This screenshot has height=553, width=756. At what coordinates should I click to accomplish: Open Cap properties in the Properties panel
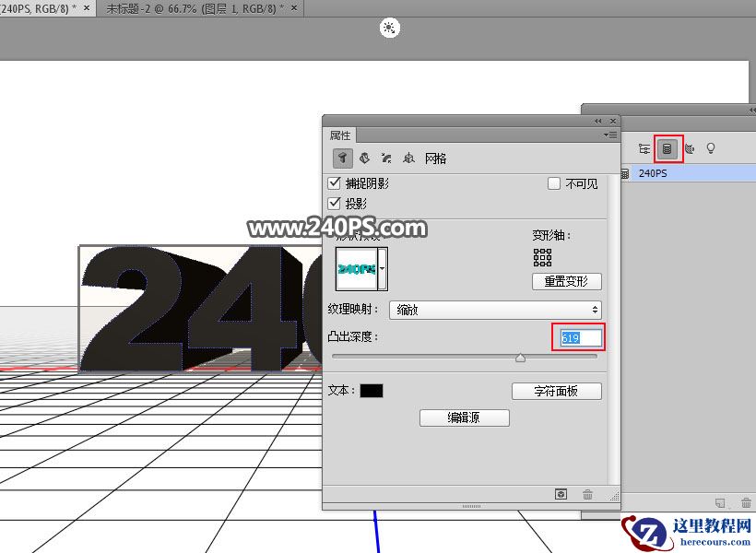coord(387,158)
